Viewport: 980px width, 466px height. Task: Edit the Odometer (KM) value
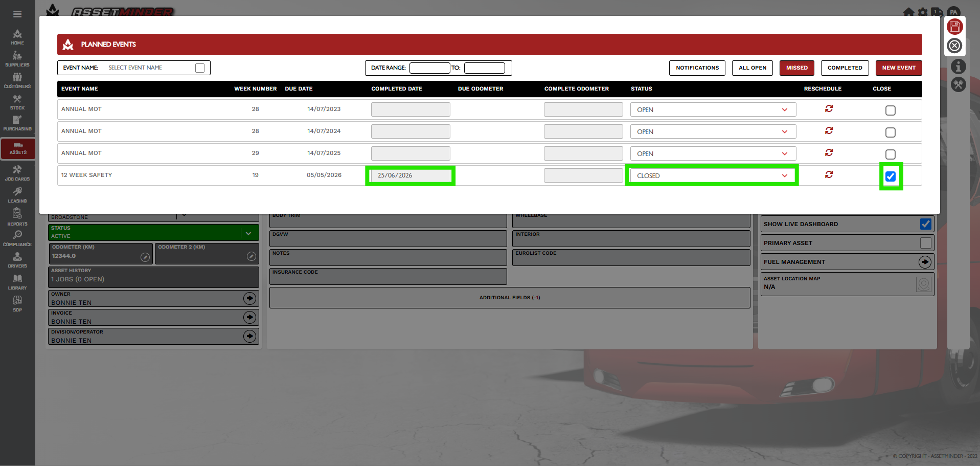click(145, 257)
